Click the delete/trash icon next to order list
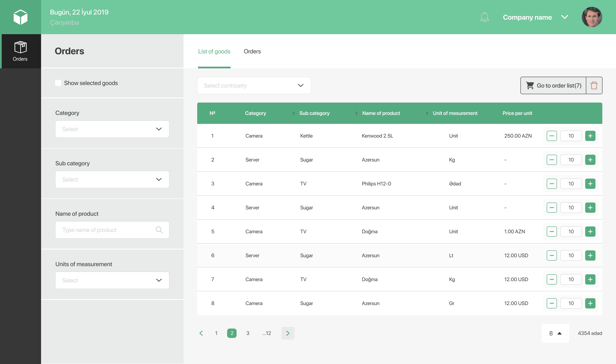616x364 pixels. (x=594, y=85)
